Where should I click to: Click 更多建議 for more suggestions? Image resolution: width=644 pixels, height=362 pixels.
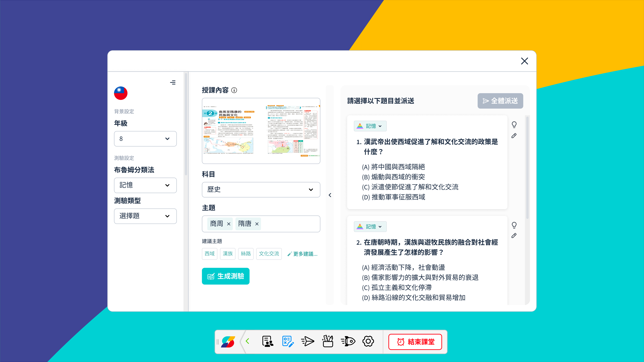(x=302, y=254)
